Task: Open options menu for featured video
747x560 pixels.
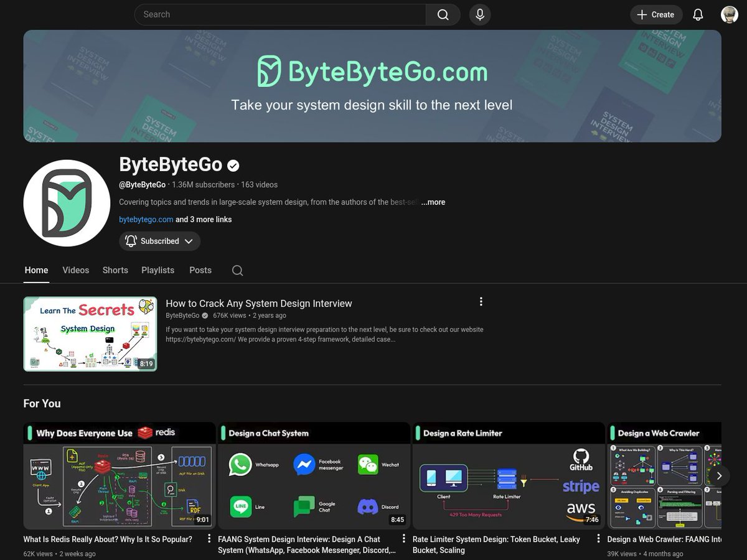Action: pos(481,302)
